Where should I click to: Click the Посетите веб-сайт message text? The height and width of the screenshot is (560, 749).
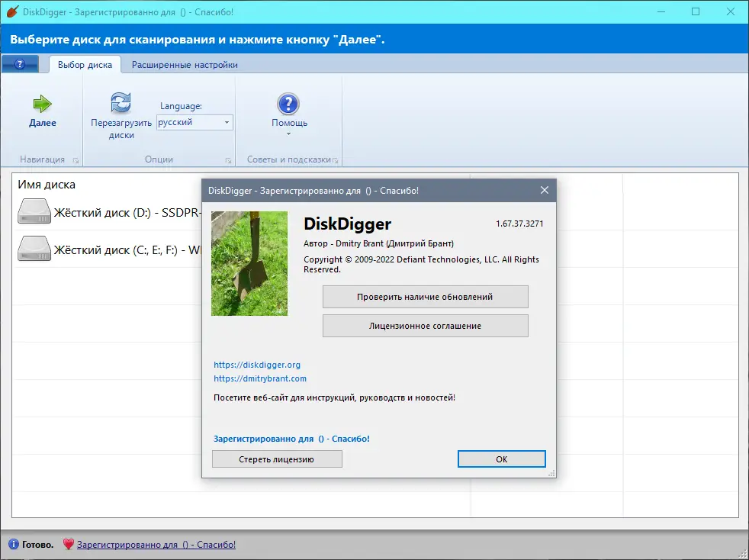pos(334,397)
